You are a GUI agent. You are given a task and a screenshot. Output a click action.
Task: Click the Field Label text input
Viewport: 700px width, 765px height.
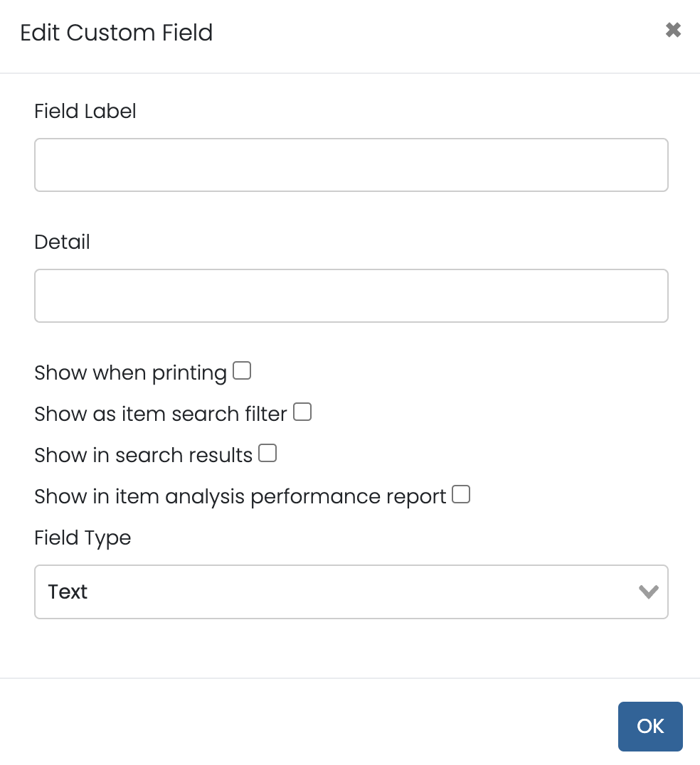click(x=351, y=165)
